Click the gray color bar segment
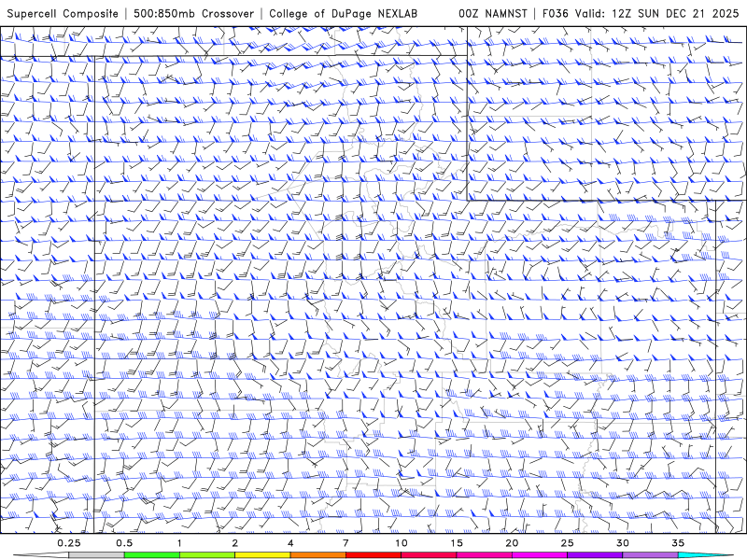The width and height of the screenshot is (747, 560). pos(97,555)
